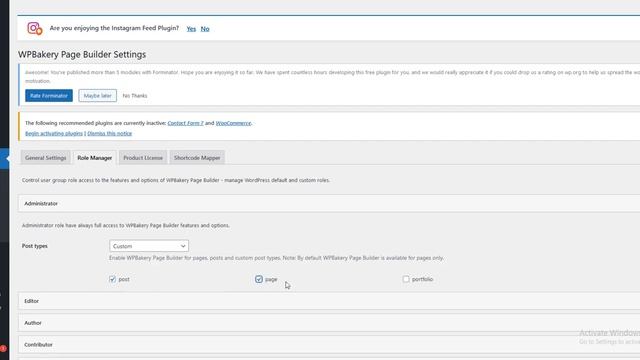Expand the Editor role section

pyautogui.click(x=329, y=301)
